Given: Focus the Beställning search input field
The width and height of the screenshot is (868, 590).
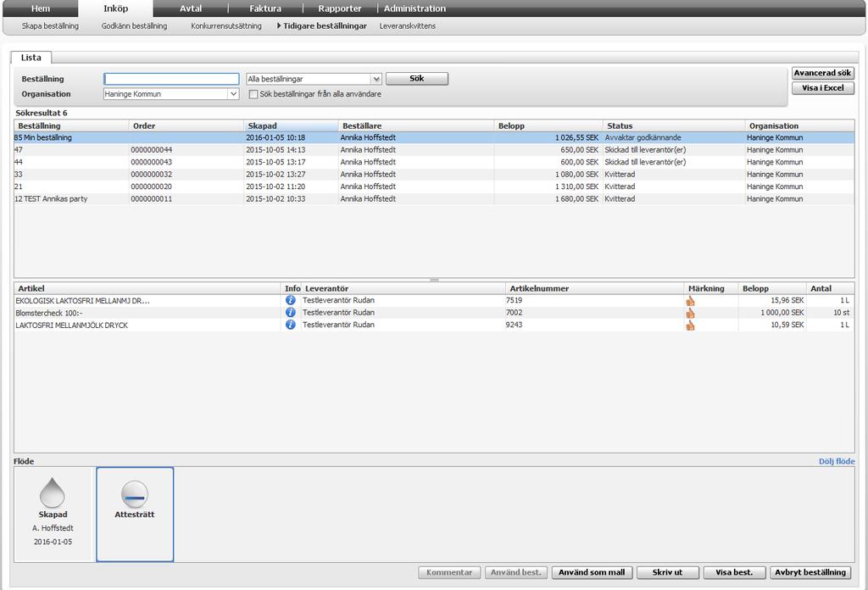Looking at the screenshot, I should pyautogui.click(x=171, y=79).
